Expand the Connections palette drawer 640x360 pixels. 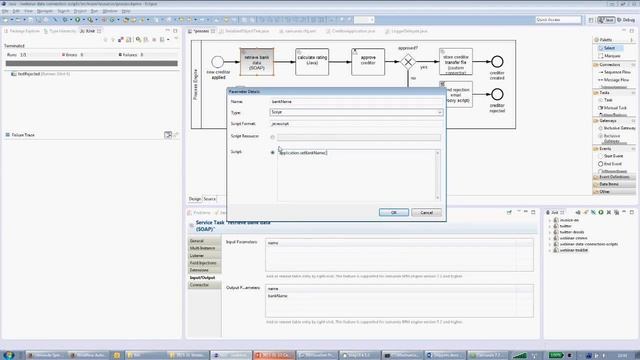(614, 65)
